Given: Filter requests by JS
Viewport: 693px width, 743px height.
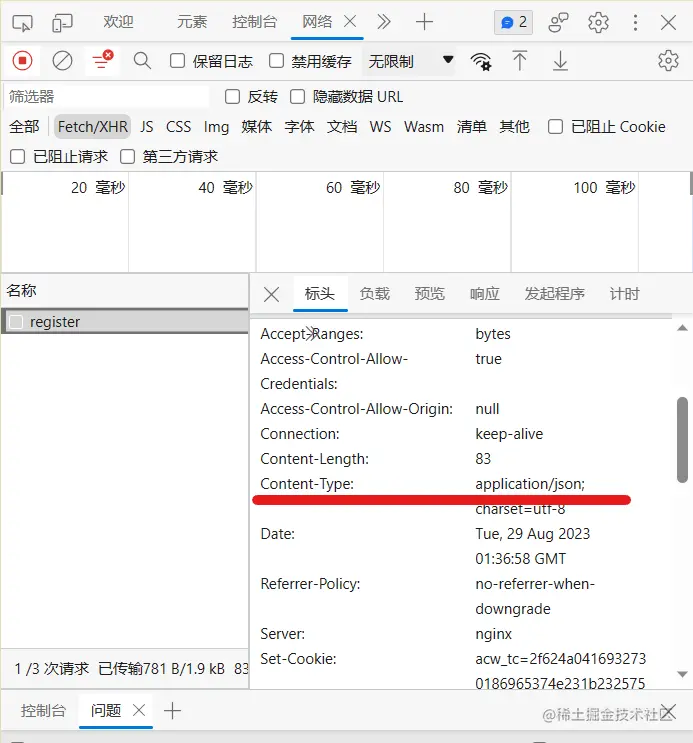Looking at the screenshot, I should point(146,127).
